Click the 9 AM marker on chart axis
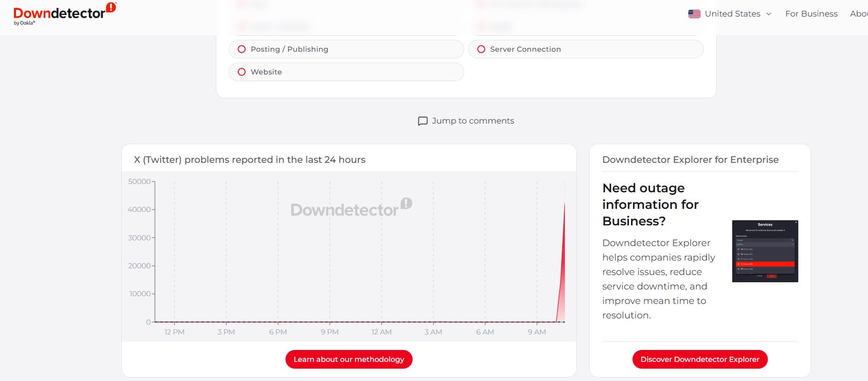868x381 pixels. [x=536, y=332]
